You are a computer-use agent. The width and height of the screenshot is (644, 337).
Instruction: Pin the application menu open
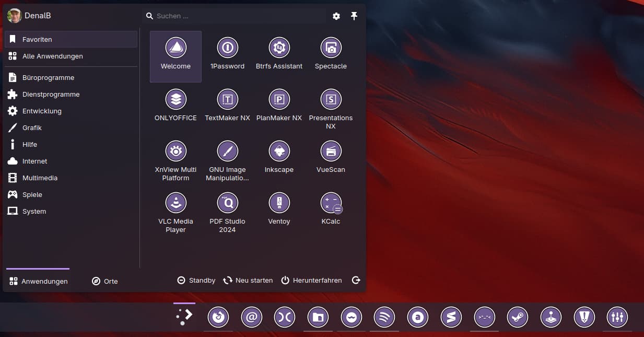(x=354, y=16)
